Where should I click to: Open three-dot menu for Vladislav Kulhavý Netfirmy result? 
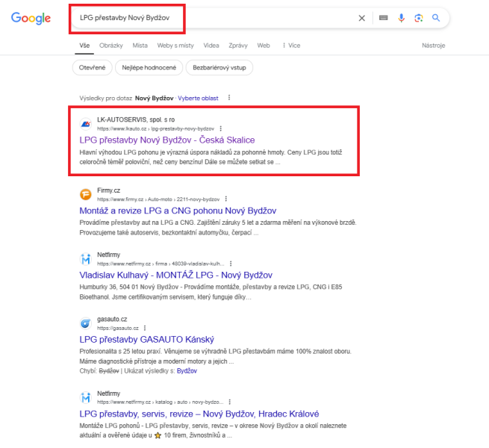point(231,264)
